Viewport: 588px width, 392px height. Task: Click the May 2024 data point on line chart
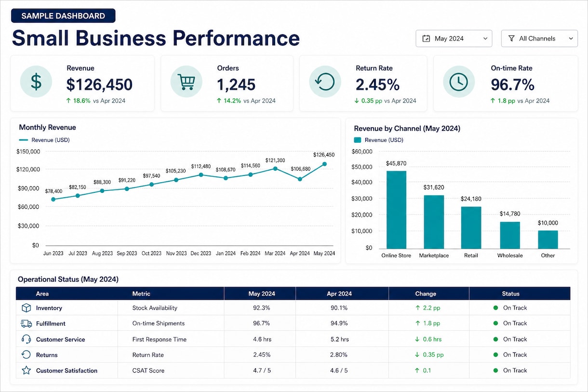click(324, 164)
